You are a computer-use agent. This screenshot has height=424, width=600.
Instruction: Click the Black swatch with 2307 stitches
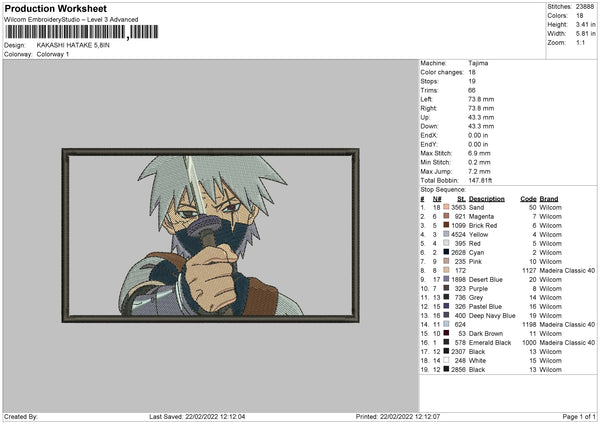446,351
